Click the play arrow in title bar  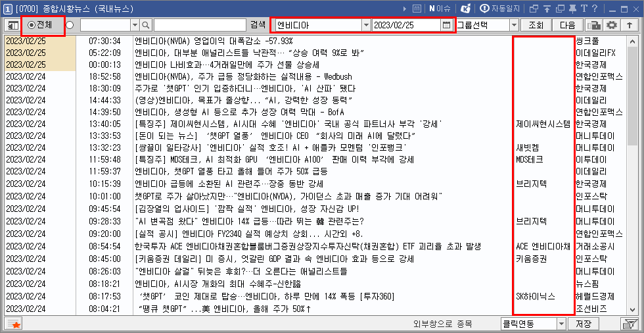click(x=405, y=8)
